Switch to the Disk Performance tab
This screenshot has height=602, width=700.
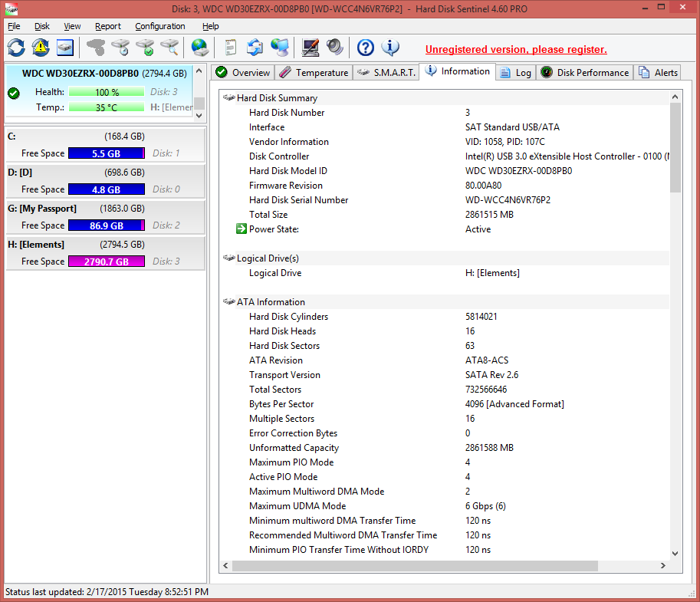584,72
